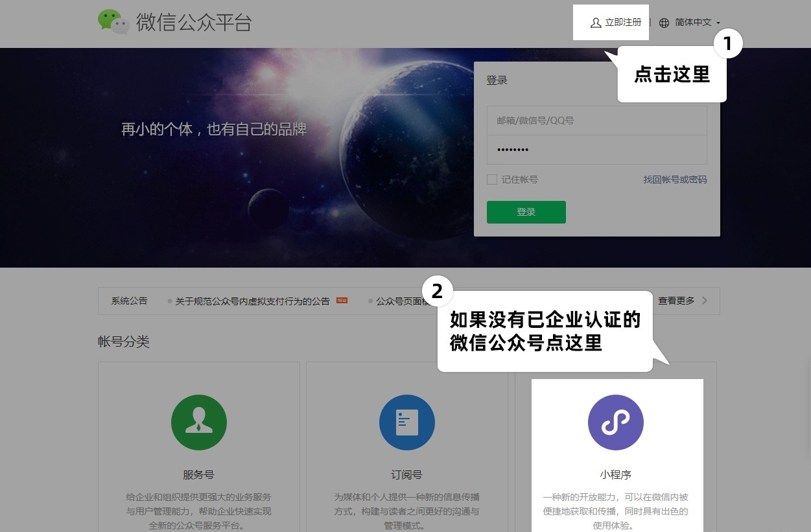Image resolution: width=811 pixels, height=532 pixels.
Task: Open announcement 关于规范公众号内虚拟支付行为的公告
Action: point(253,301)
